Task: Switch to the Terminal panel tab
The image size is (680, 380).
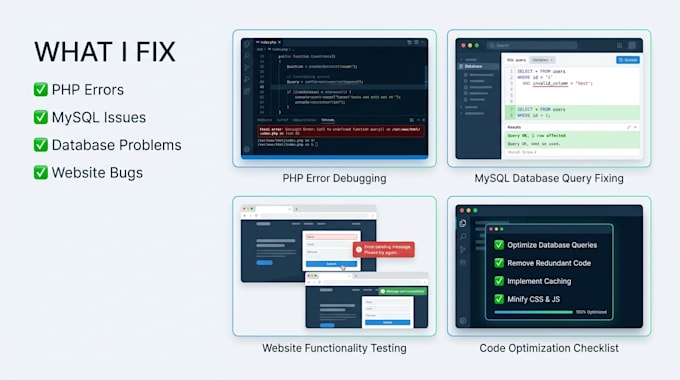Action: pos(328,120)
